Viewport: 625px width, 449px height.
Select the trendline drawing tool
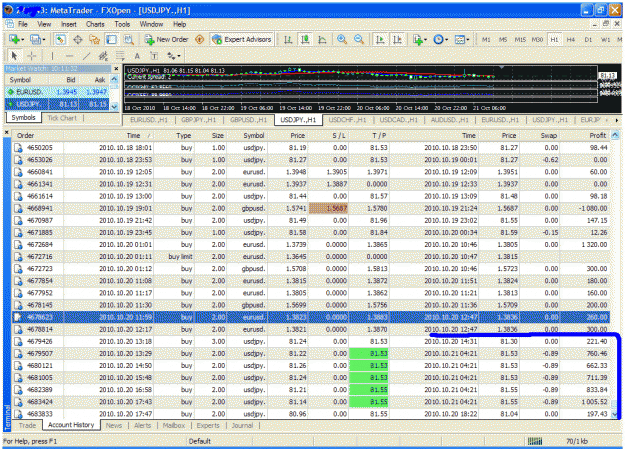[86, 56]
